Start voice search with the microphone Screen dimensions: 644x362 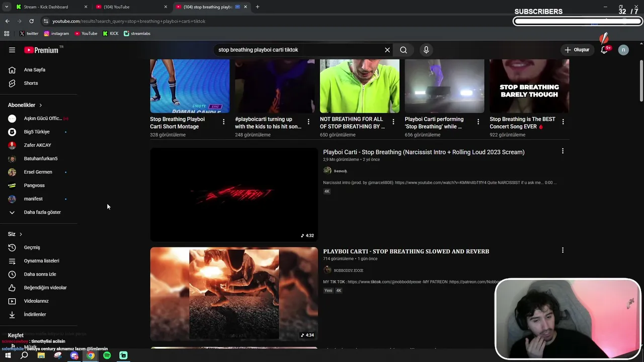(x=426, y=50)
